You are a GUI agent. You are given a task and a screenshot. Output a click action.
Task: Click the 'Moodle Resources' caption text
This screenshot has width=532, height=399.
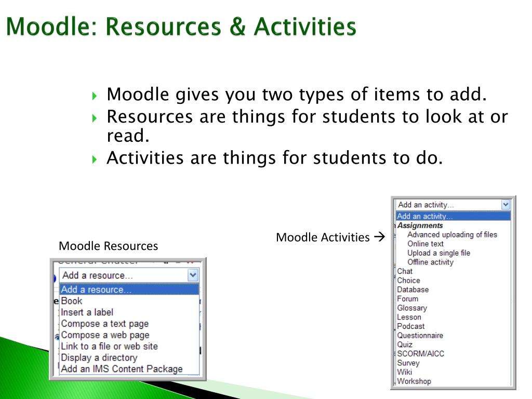pos(108,246)
